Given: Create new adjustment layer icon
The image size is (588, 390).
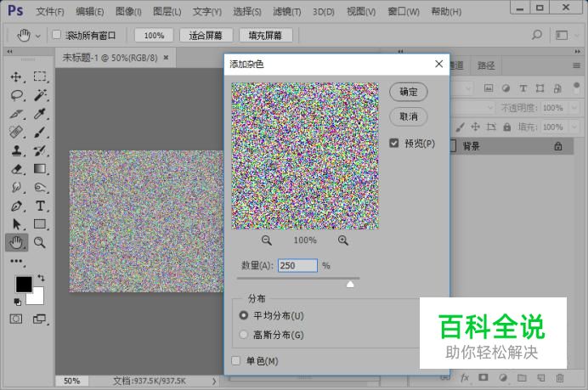Looking at the screenshot, I should point(503,377).
